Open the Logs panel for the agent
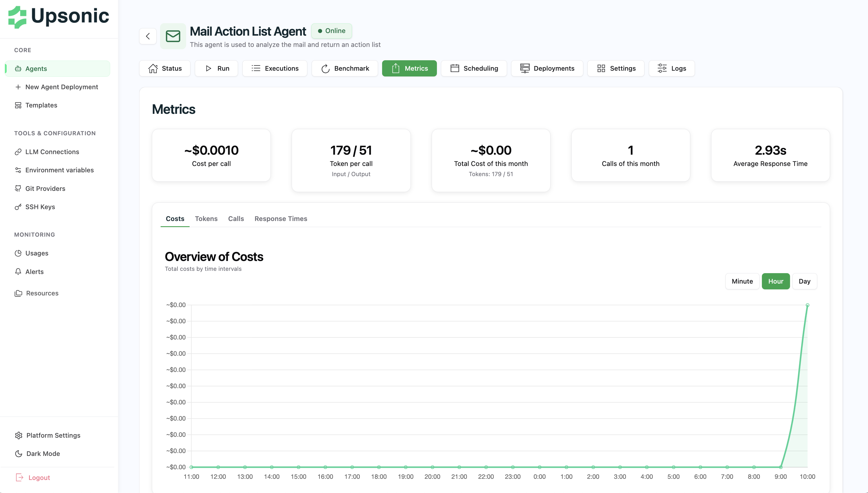The height and width of the screenshot is (493, 868). pos(671,68)
